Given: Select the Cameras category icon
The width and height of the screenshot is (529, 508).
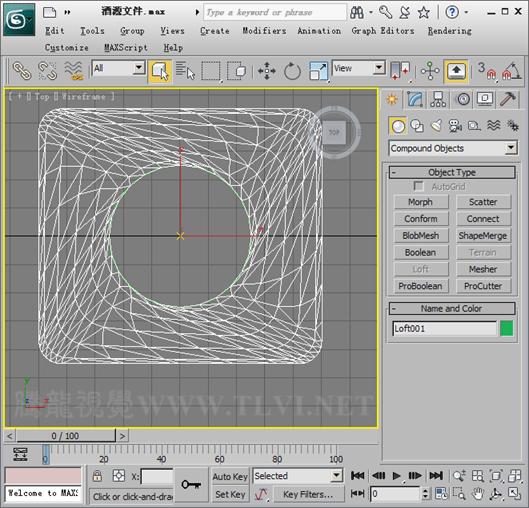Looking at the screenshot, I should (x=455, y=126).
